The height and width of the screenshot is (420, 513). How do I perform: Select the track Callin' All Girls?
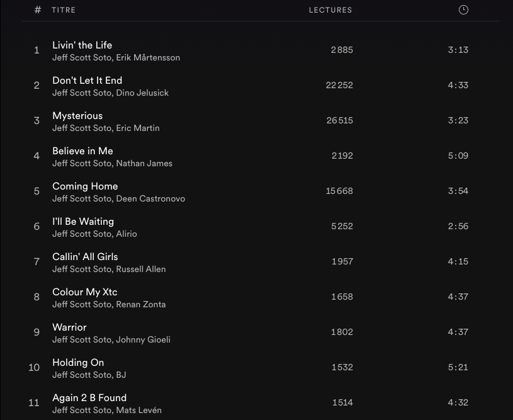tap(85, 257)
